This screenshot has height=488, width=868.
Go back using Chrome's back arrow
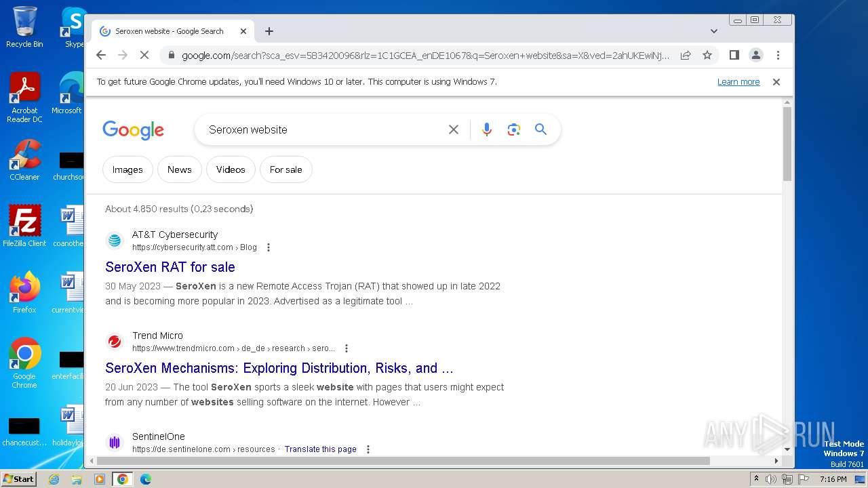[x=101, y=55]
